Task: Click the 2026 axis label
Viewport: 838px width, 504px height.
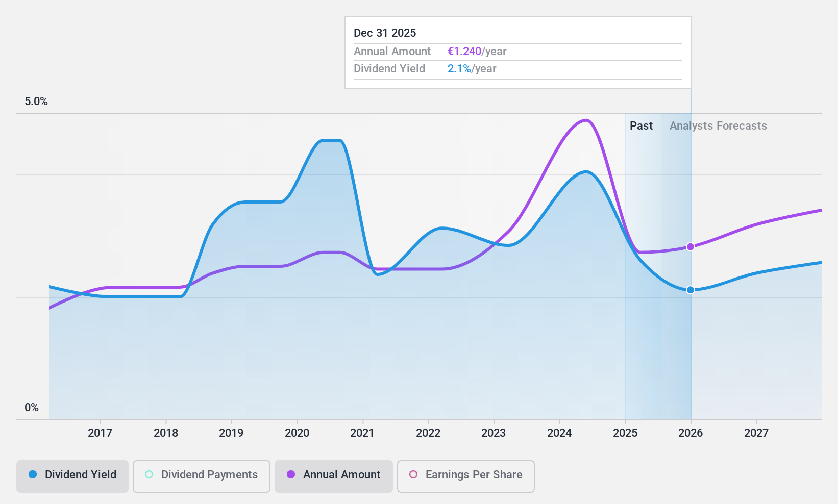Action: [x=691, y=433]
